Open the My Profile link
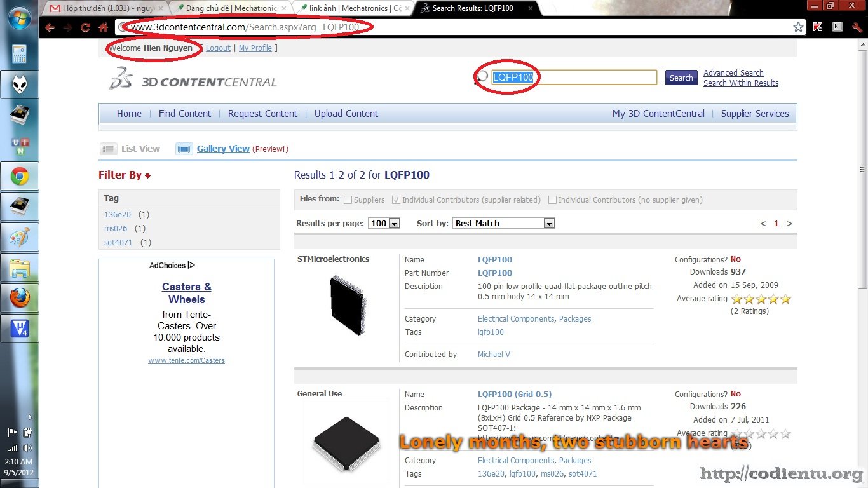The image size is (868, 488). click(x=255, y=48)
